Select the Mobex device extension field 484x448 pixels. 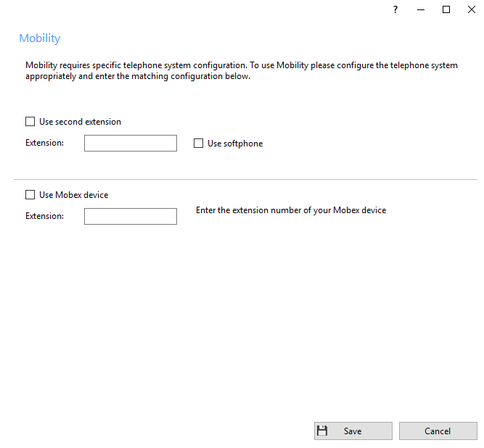click(x=131, y=217)
